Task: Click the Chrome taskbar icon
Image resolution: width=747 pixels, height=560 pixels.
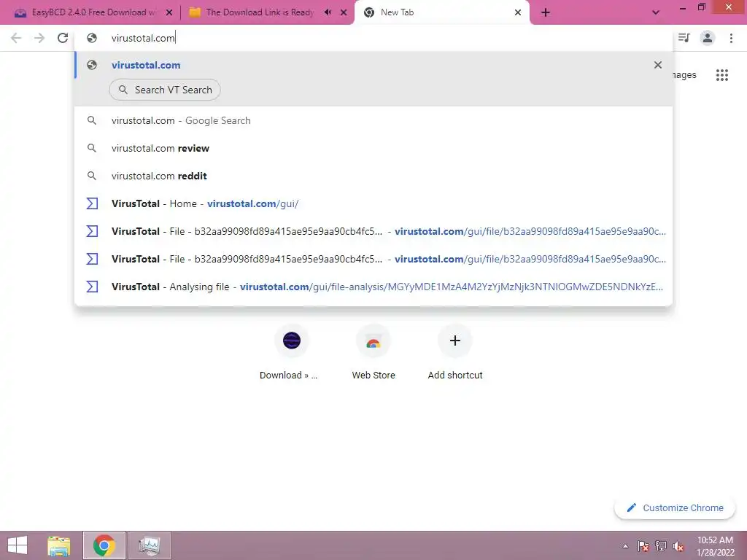Action: pyautogui.click(x=104, y=545)
